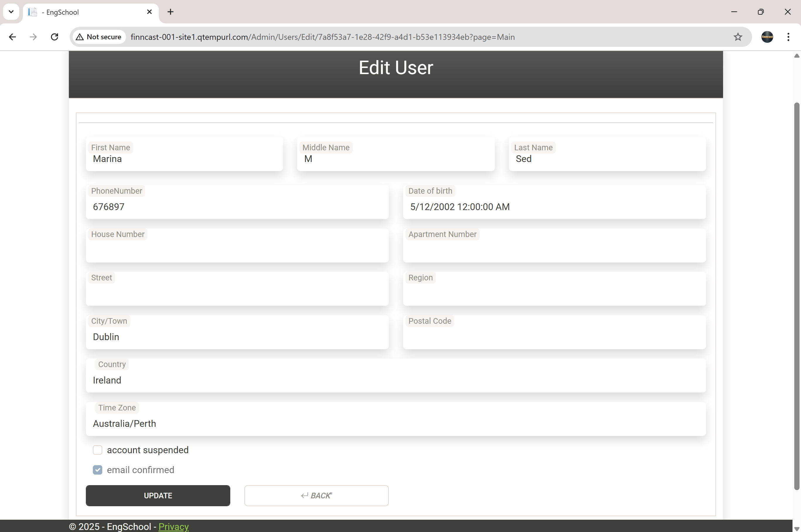Open a new tab with plus icon
801x532 pixels.
coord(170,12)
